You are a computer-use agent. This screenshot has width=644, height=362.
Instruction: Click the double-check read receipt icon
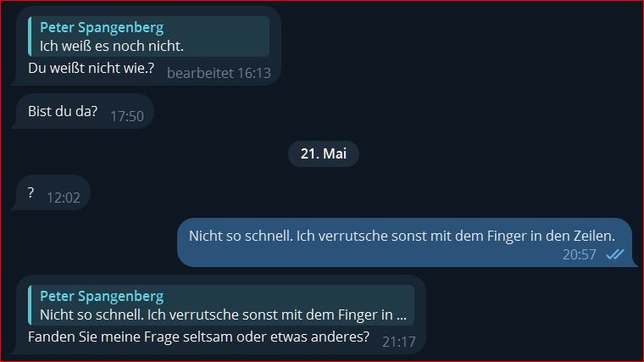click(615, 254)
